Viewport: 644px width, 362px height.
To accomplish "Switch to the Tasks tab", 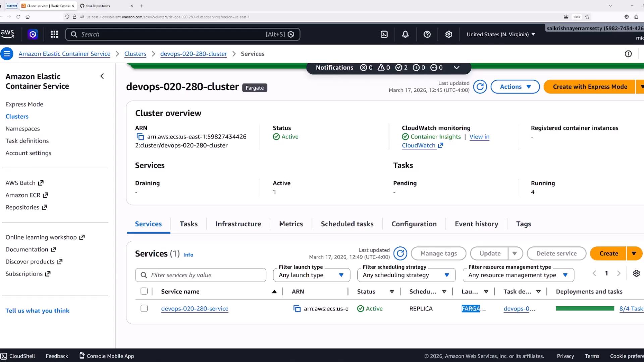I will pyautogui.click(x=189, y=224).
